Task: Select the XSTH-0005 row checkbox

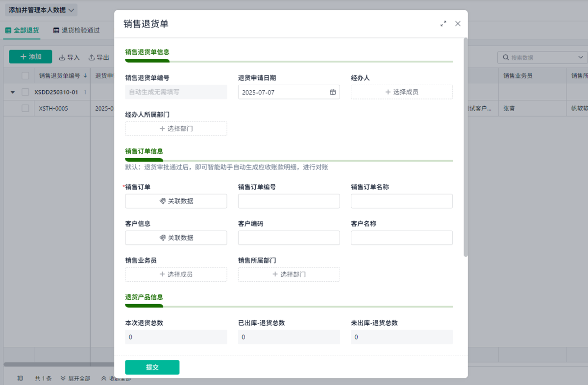Action: point(25,108)
